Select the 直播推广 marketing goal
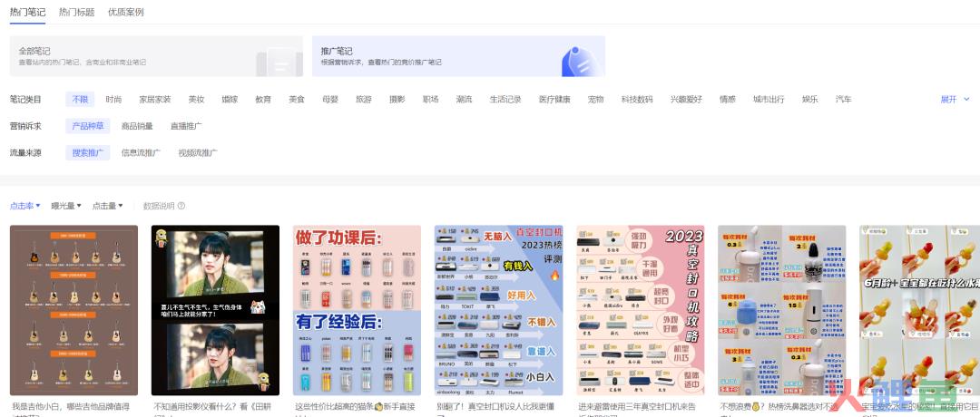The image size is (980, 417). (x=186, y=126)
